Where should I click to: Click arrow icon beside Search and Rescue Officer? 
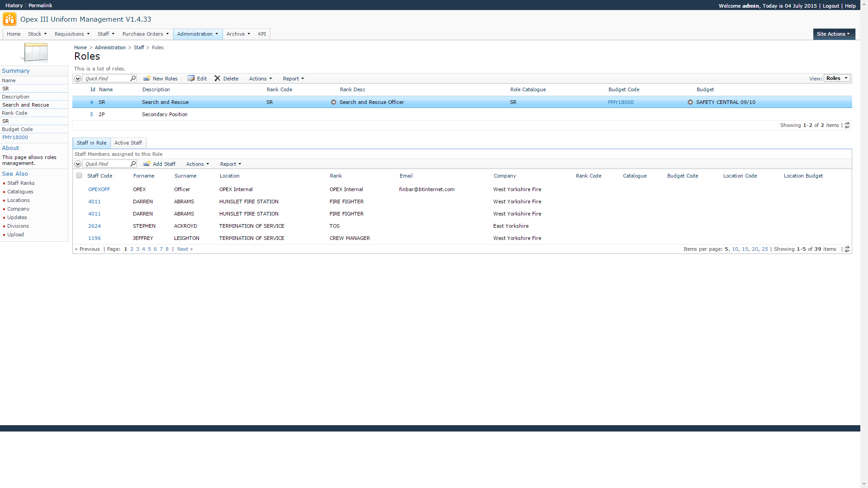click(x=334, y=102)
